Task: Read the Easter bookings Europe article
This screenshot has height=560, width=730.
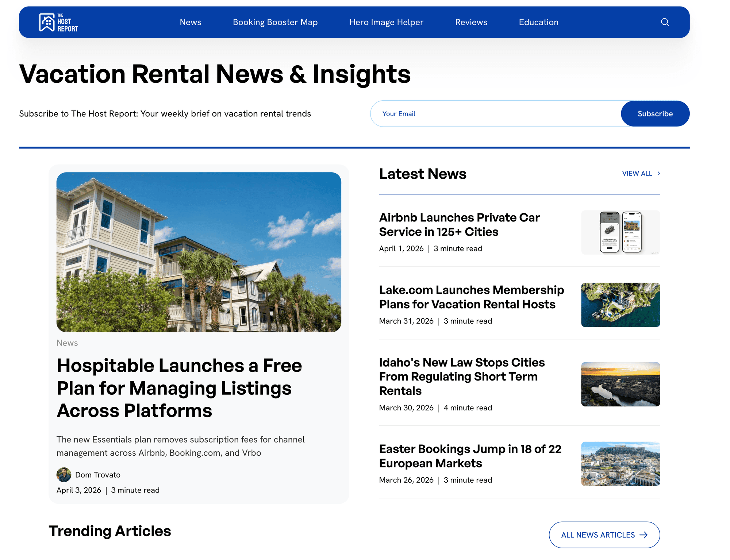Action: point(470,456)
